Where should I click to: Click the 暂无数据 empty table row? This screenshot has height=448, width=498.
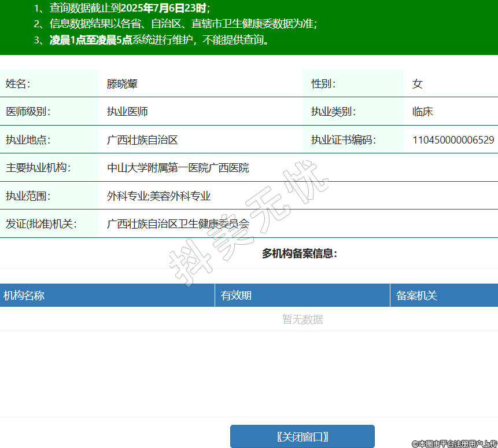[302, 320]
